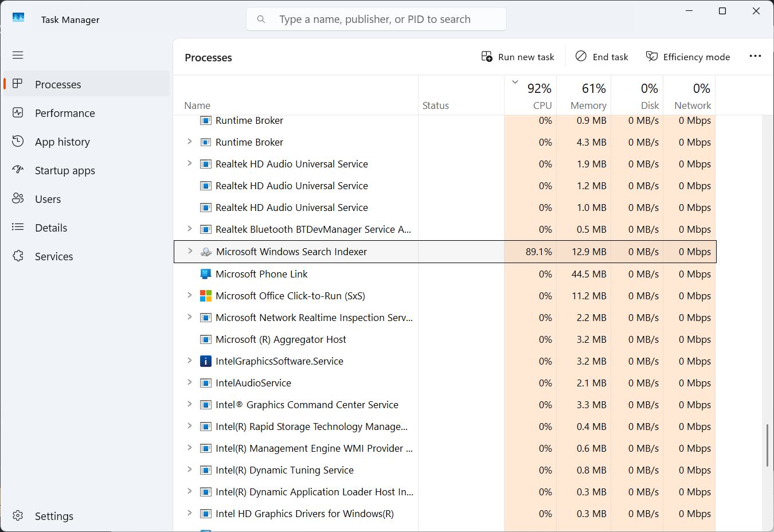Viewport: 774px width, 532px height.
Task: Click the Run new task button
Action: [x=518, y=57]
